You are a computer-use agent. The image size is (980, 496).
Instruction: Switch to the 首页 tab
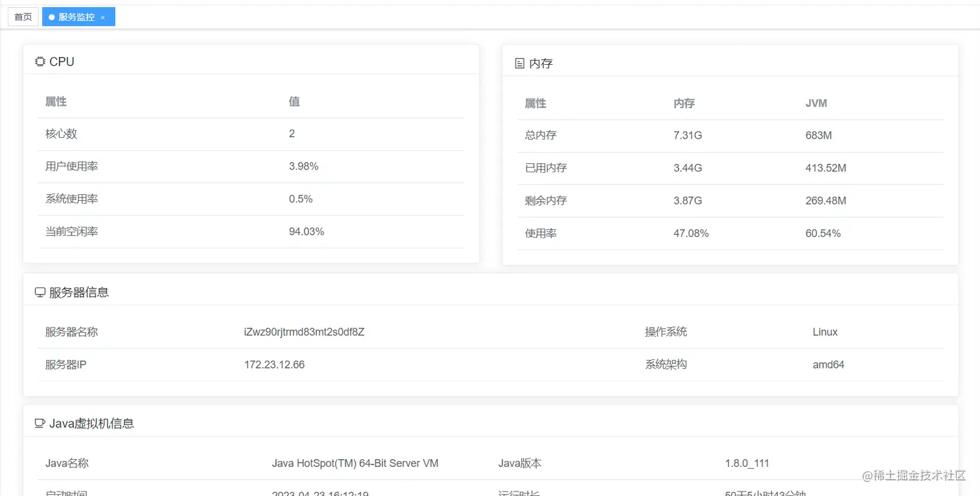pyautogui.click(x=23, y=17)
